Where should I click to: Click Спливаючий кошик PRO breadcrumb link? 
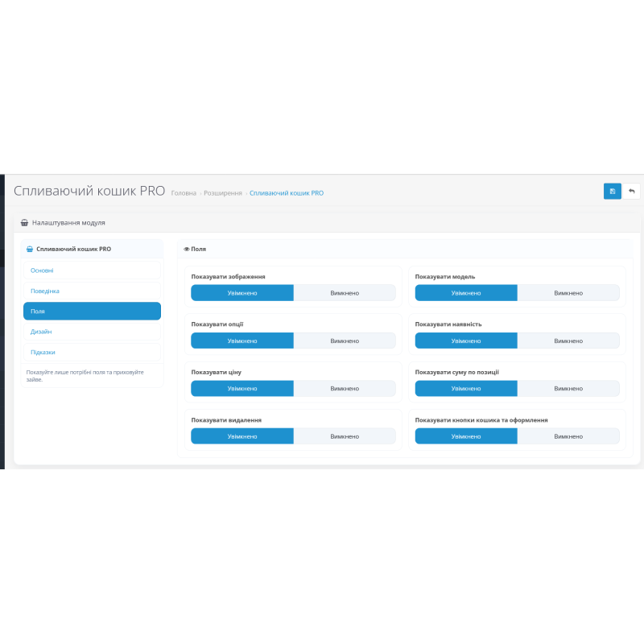click(x=287, y=193)
